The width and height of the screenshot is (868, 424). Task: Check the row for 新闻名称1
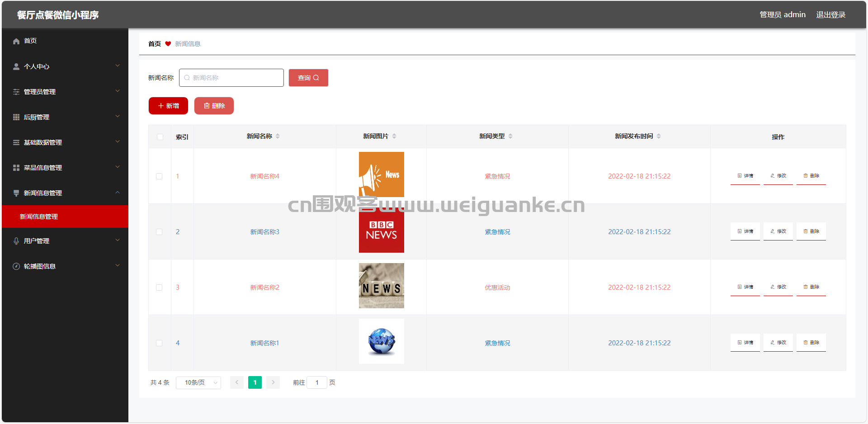[159, 343]
